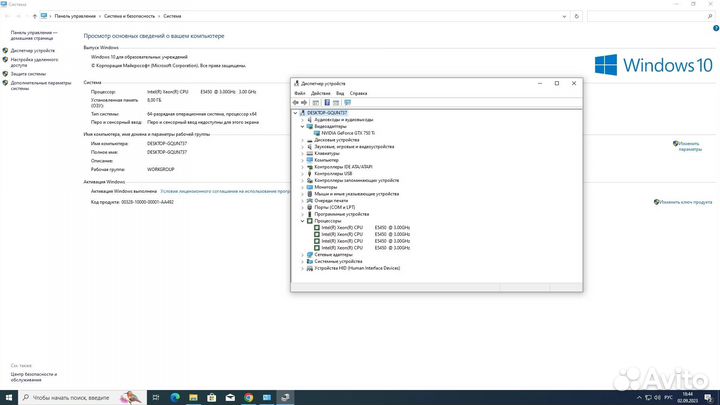
Task: Click Изменить параметры link on the right
Action: (x=690, y=146)
